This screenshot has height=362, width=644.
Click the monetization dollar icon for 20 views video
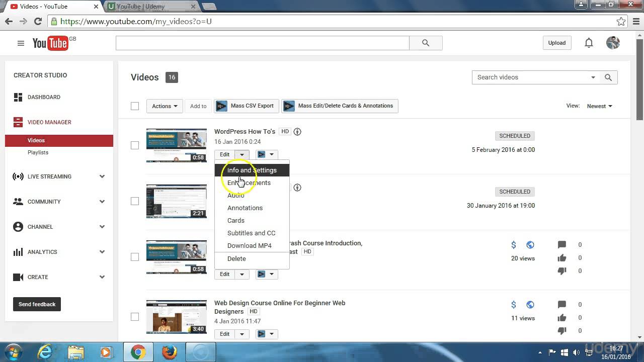point(514,245)
